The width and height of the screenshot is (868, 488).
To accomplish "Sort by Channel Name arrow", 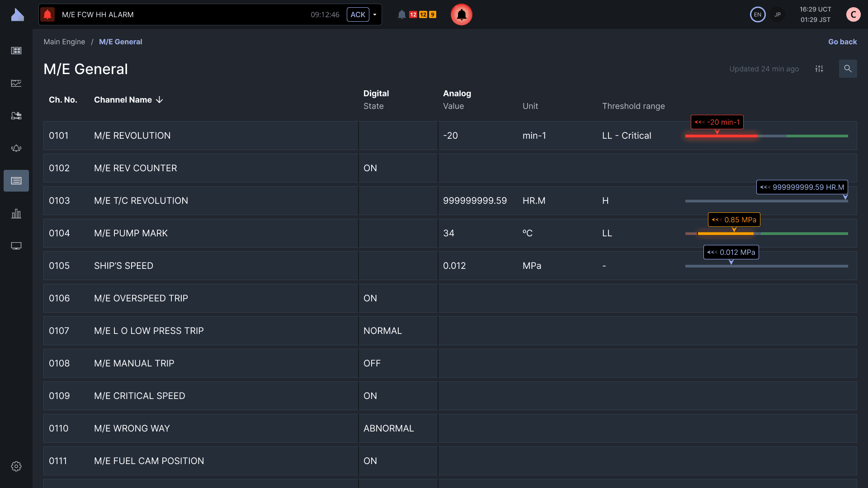I will click(159, 100).
